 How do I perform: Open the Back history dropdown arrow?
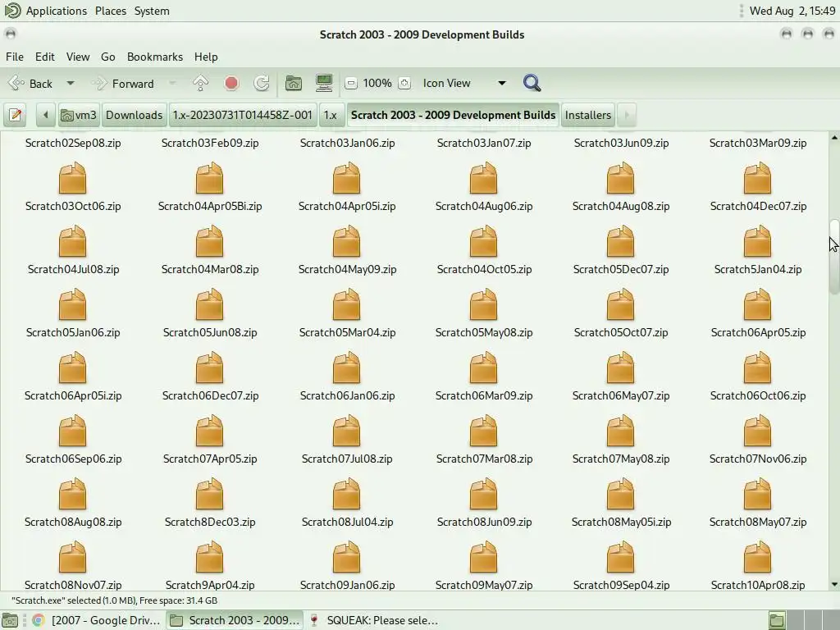71,84
